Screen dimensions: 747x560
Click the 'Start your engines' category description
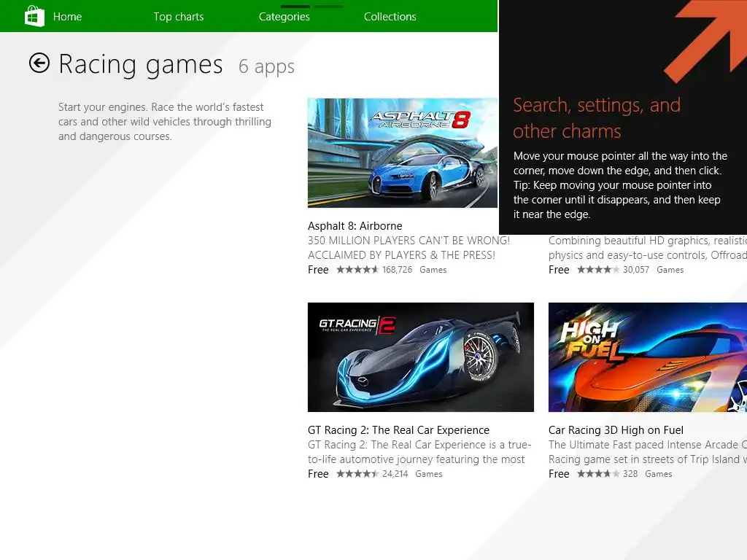pyautogui.click(x=165, y=122)
